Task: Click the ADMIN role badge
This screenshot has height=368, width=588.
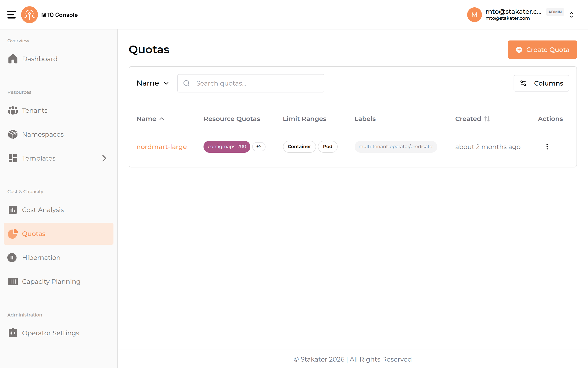Action: coord(555,12)
